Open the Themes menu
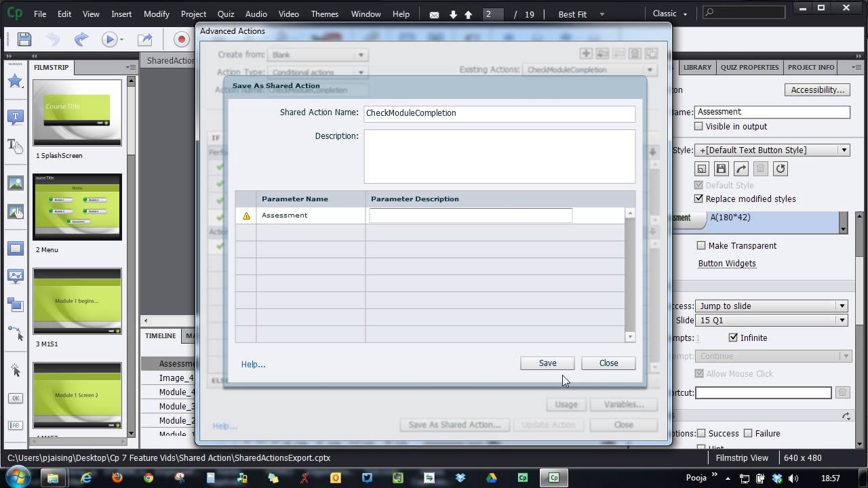Image resolution: width=868 pixels, height=488 pixels. coord(324,14)
